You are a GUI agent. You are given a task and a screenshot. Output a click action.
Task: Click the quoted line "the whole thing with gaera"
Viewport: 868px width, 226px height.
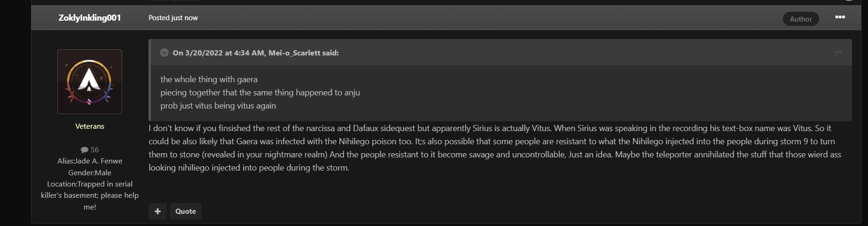pos(209,79)
